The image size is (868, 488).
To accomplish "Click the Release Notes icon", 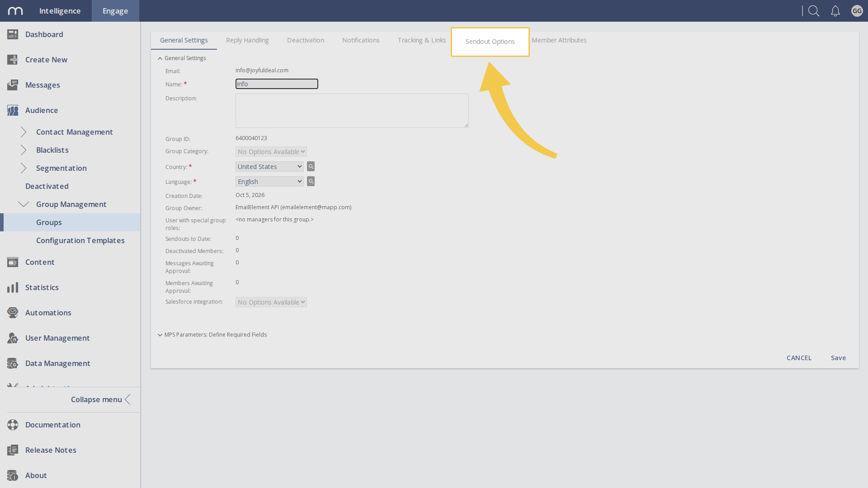I will point(13,450).
